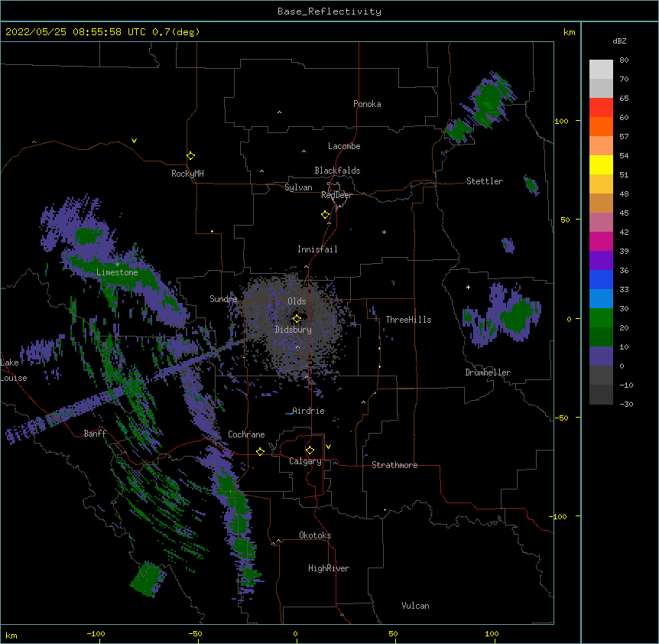659x644 pixels.
Task: Click the yellow marker south of RedDeer
Action: [325, 215]
